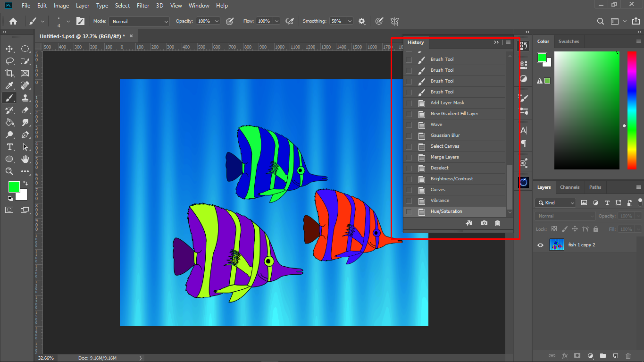The height and width of the screenshot is (362, 644).
Task: Expand the Opacity percentage dropdown
Action: coord(217,21)
